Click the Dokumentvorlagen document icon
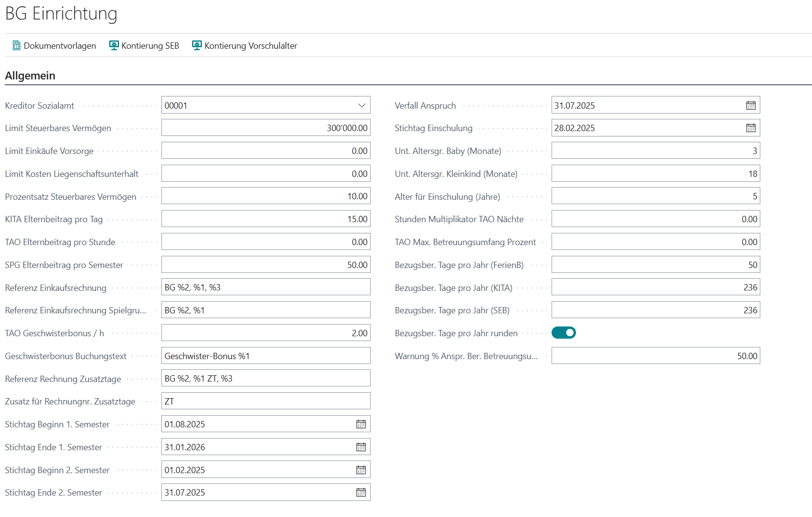The image size is (812, 517). click(17, 45)
